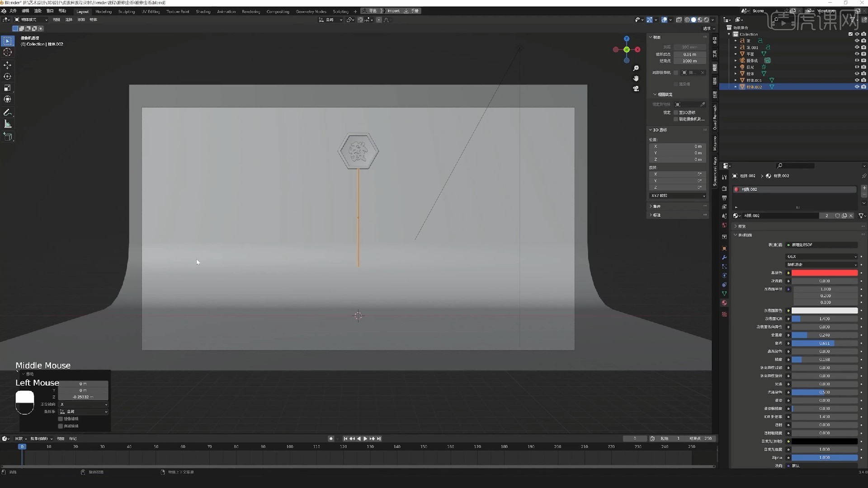Click the 原理化BSDF surface shader button

click(821, 245)
